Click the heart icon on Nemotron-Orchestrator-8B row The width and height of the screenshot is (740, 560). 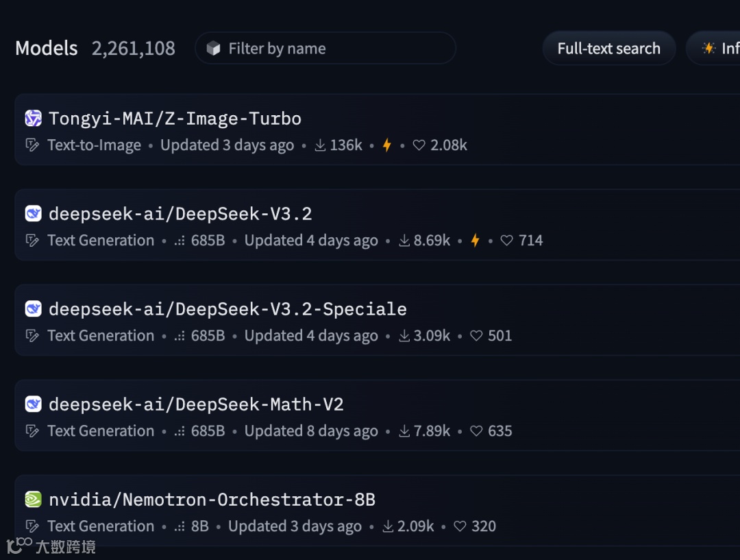(460, 526)
